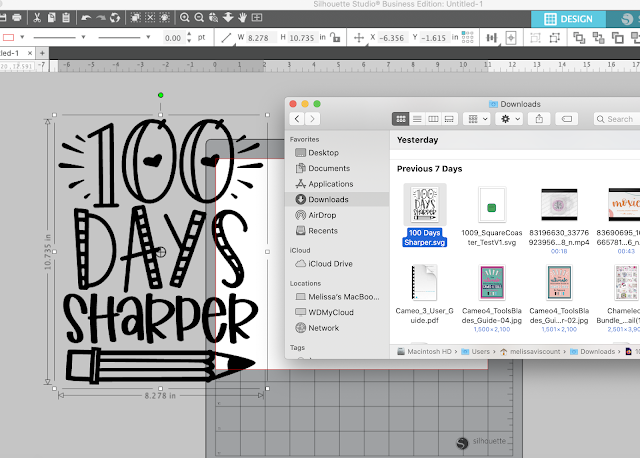Click the Send to Back icon

pos(598,38)
